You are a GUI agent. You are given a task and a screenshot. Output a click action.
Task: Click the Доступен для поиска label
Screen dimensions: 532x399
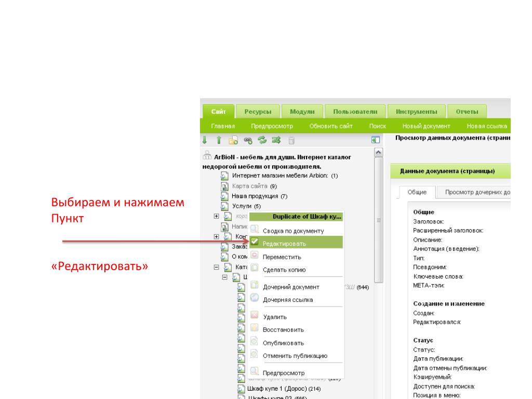[x=444, y=386]
